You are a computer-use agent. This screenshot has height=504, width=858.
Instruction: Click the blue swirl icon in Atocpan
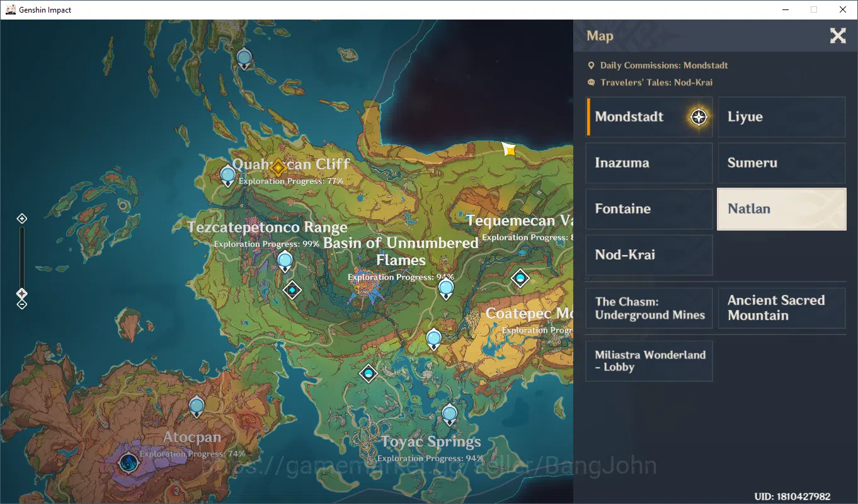point(129,463)
